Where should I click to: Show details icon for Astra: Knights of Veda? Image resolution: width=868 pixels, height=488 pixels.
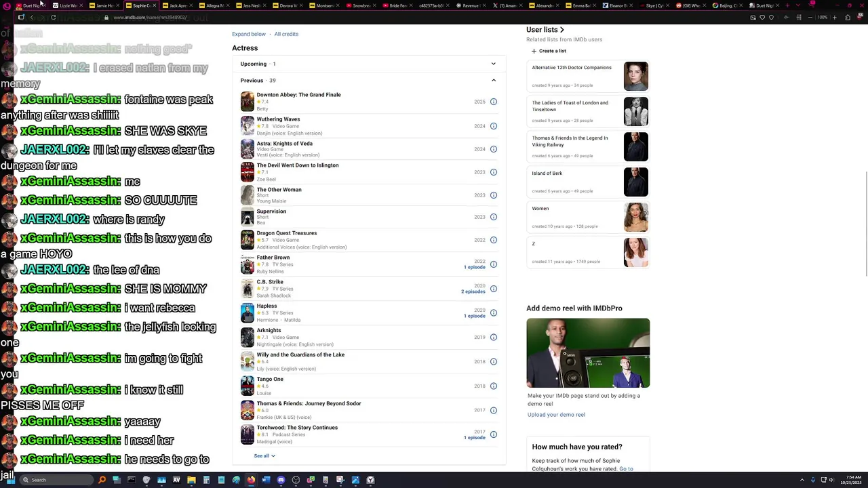coord(494,149)
